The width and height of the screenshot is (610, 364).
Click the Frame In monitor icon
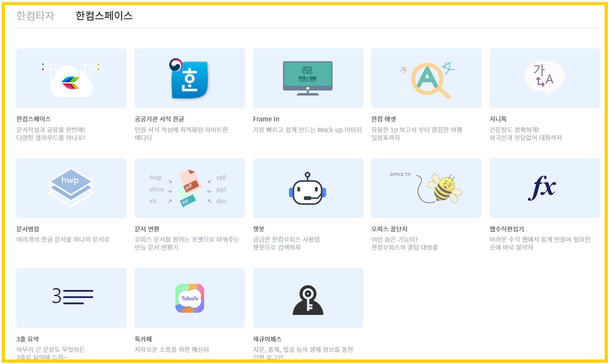308,78
